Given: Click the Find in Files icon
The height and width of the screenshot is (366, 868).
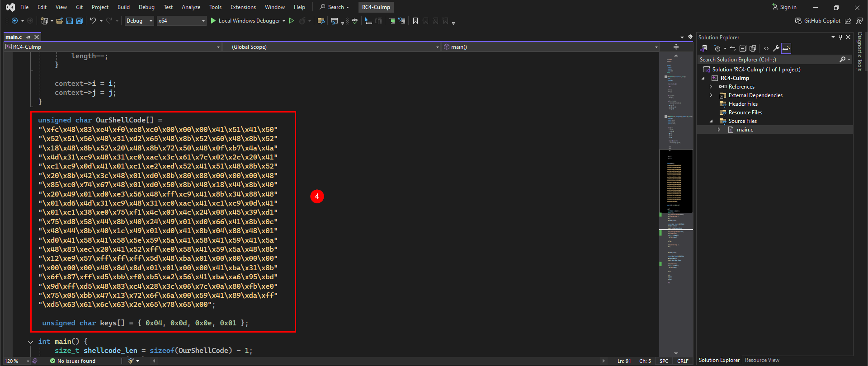Looking at the screenshot, I should point(321,21).
